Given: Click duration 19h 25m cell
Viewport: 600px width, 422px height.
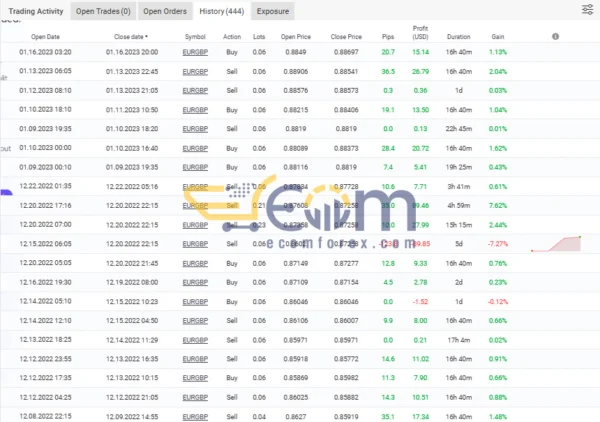Looking at the screenshot, I should click(458, 167).
